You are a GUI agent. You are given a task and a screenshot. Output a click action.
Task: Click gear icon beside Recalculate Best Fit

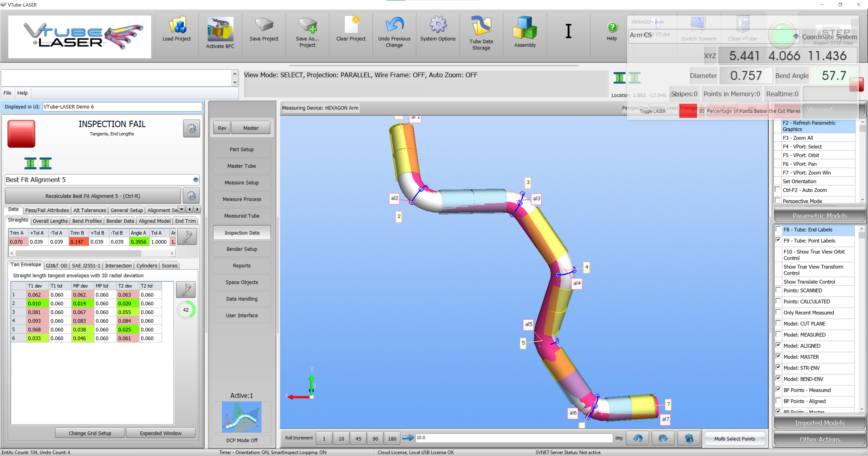(191, 196)
